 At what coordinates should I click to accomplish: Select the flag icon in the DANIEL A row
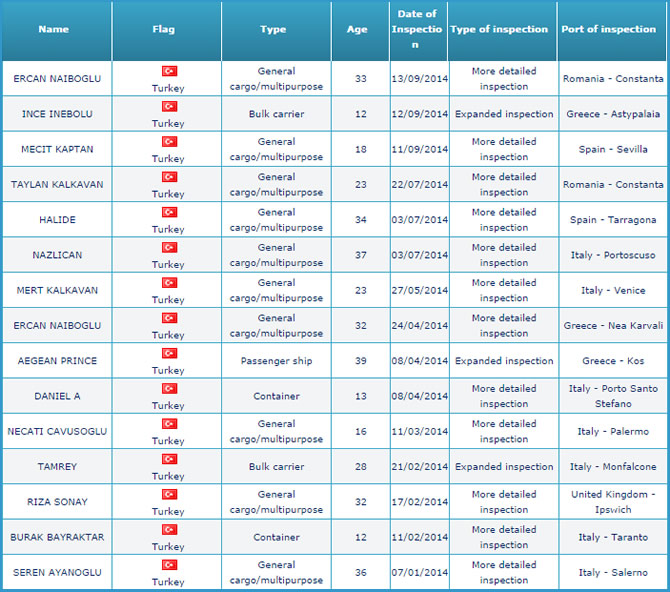click(168, 388)
